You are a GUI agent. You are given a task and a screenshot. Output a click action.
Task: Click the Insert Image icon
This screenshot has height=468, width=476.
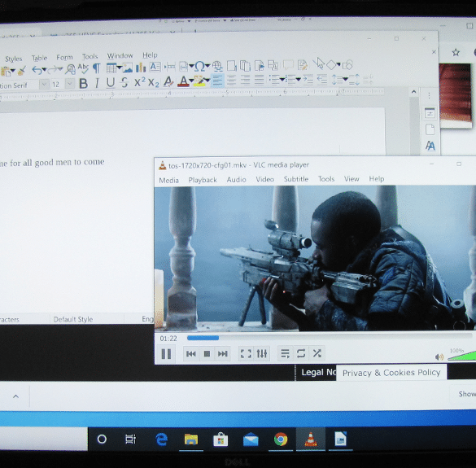128,68
